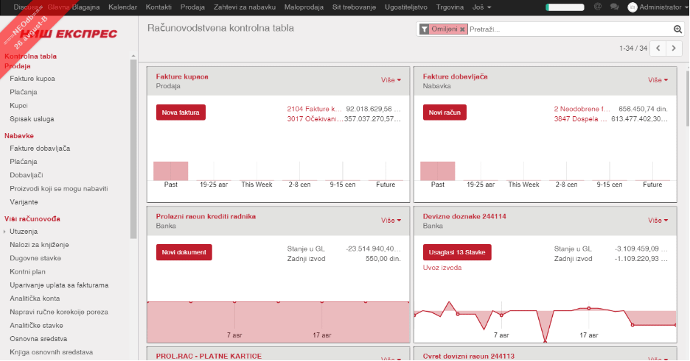Open Više dropdown on Prolazni racun krediti radnika
This screenshot has height=361, width=690.
pyautogui.click(x=391, y=220)
